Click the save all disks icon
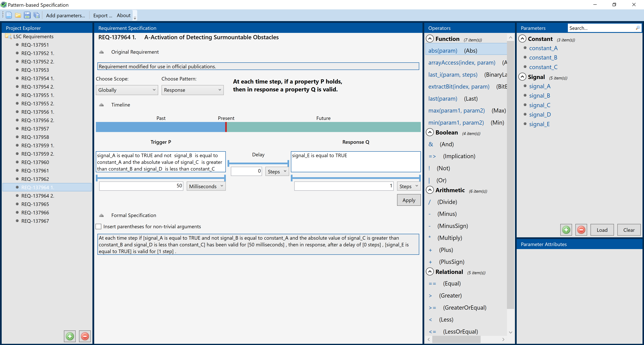Screen dimensions: 644x345 pos(37,15)
